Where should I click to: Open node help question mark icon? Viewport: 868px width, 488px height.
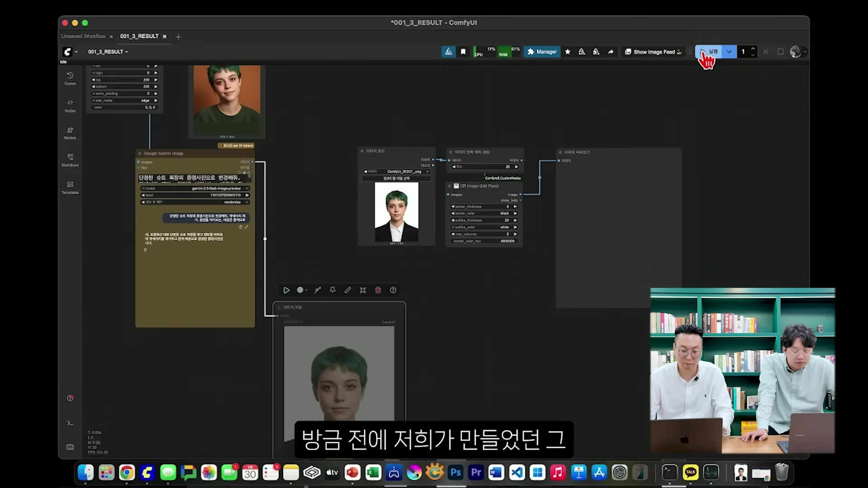(393, 290)
